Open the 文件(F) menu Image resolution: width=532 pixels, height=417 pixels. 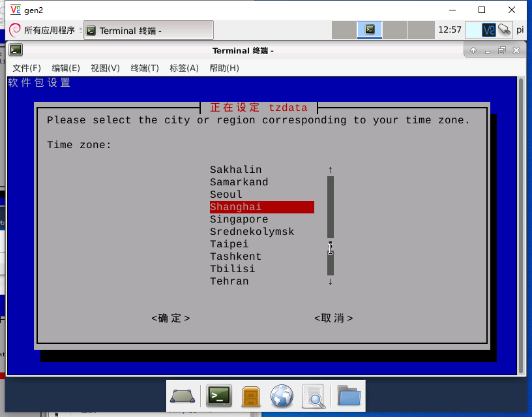click(27, 69)
